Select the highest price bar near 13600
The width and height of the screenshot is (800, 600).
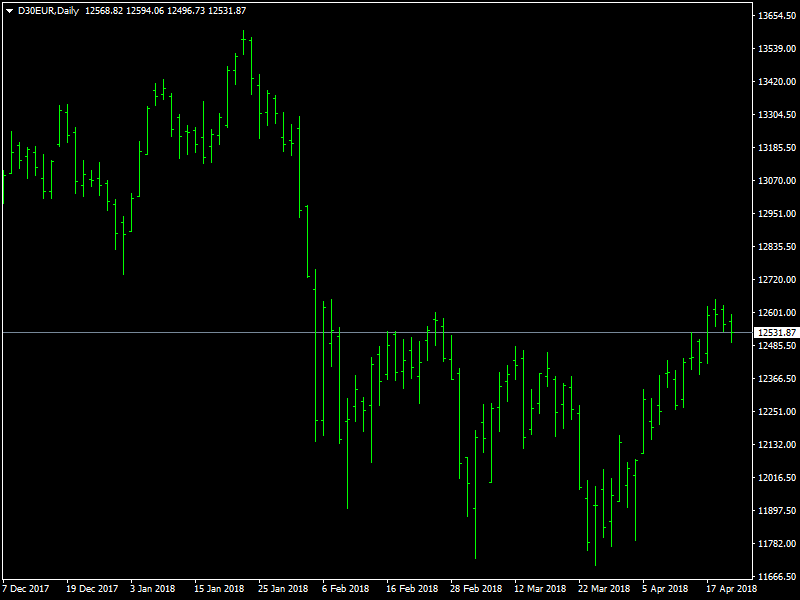click(x=243, y=42)
